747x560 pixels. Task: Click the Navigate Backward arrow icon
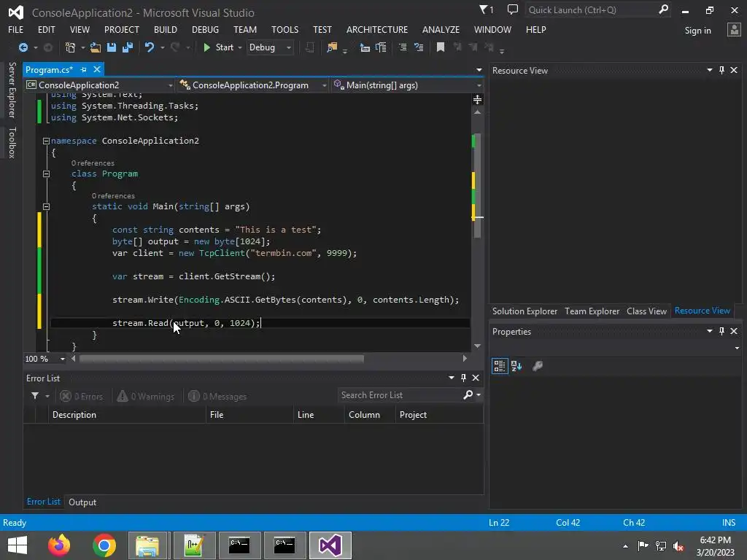(x=23, y=47)
